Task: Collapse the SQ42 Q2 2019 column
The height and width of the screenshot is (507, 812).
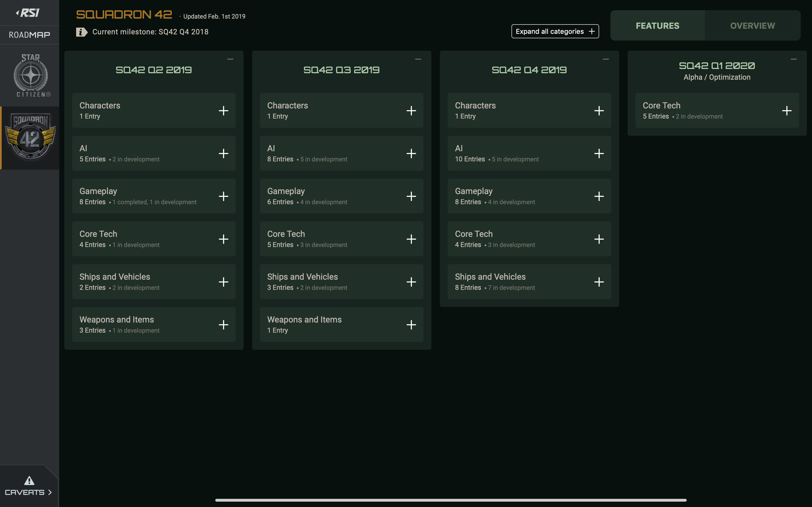Action: point(230,59)
